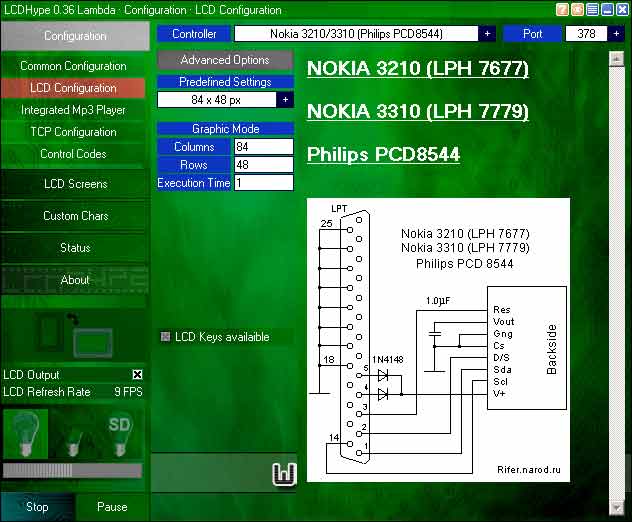Click the Stop button
This screenshot has height=522, width=632.
click(37, 507)
